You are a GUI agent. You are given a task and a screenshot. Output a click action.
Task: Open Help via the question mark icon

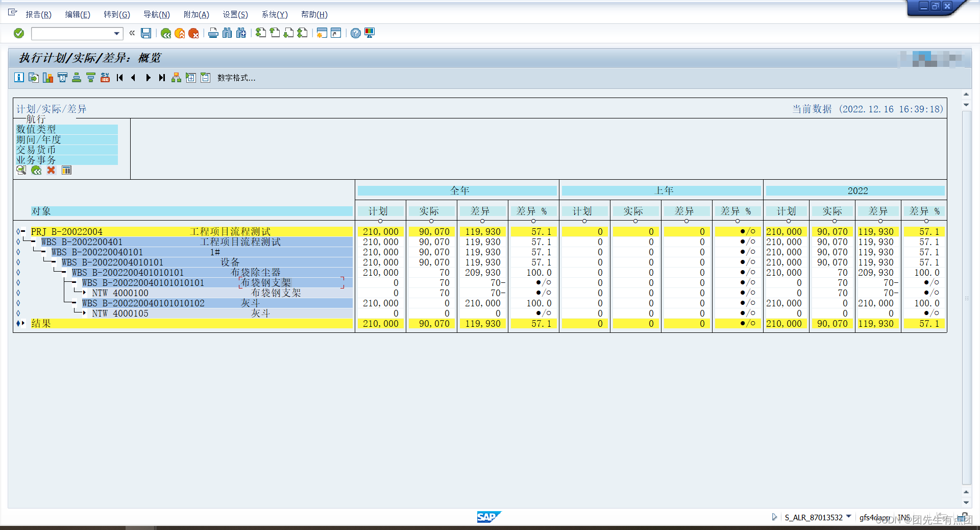(x=356, y=33)
